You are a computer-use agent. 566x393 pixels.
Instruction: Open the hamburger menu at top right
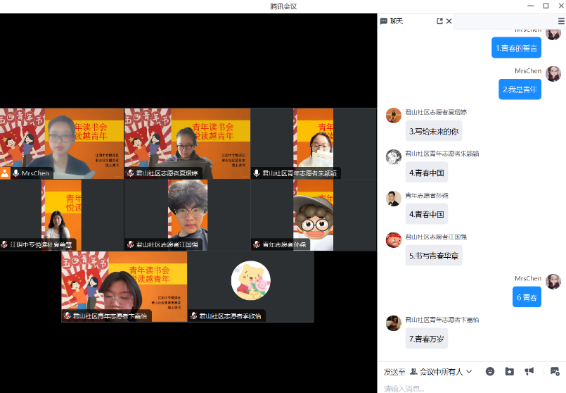tap(561, 21)
